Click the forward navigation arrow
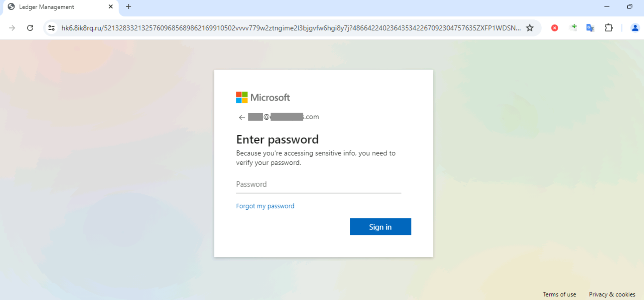Image resolution: width=644 pixels, height=300 pixels. (x=12, y=28)
